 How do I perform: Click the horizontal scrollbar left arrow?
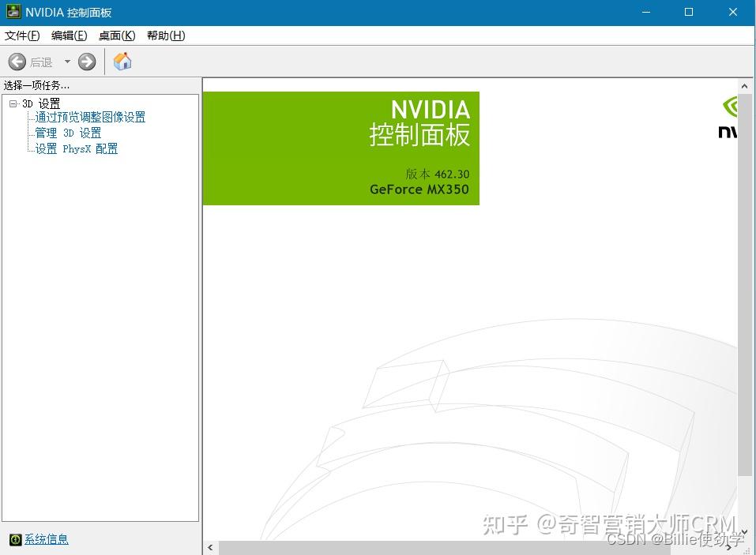pos(209,547)
